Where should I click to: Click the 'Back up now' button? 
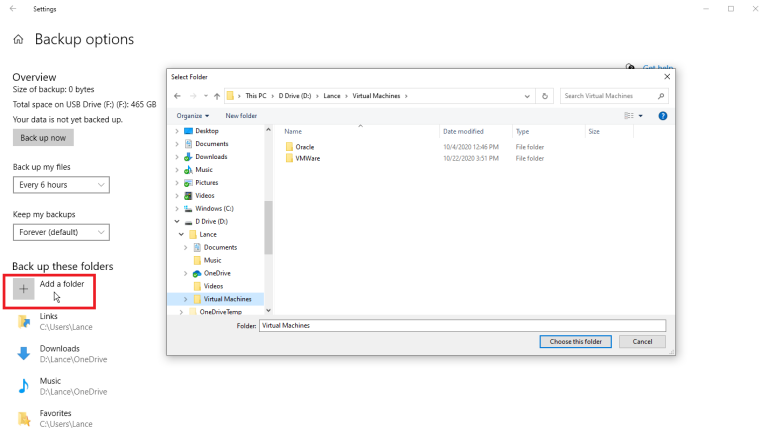point(43,138)
